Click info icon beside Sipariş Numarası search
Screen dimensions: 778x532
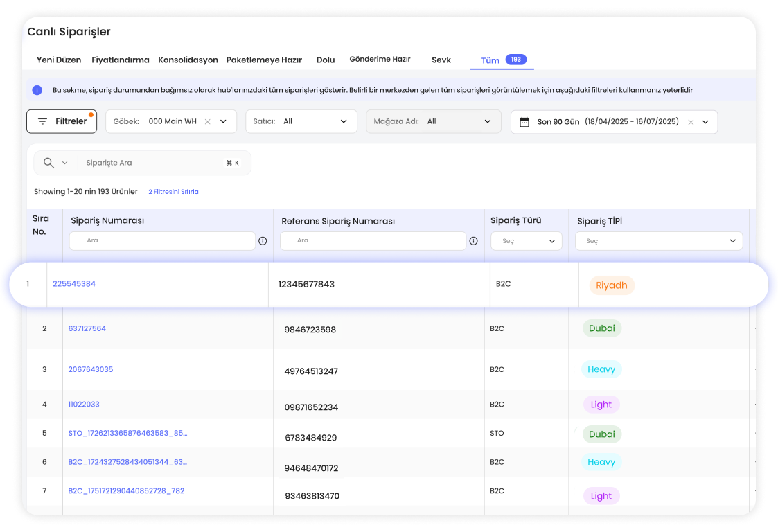(263, 241)
